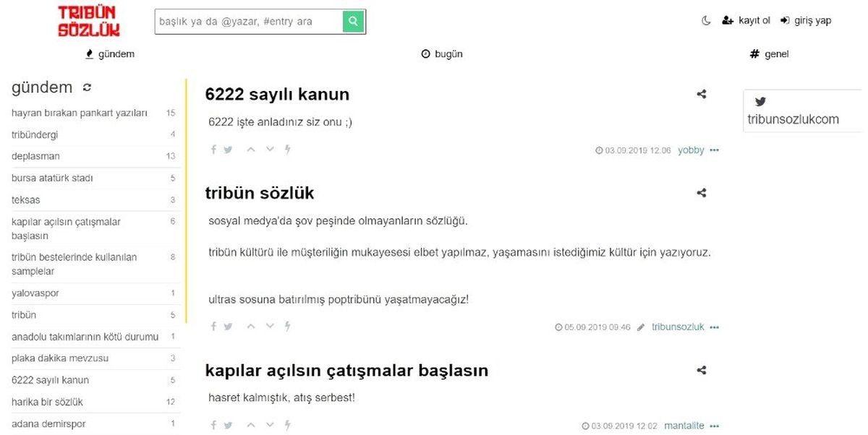
Task: Upvote mantalite's entry
Action: point(251,426)
